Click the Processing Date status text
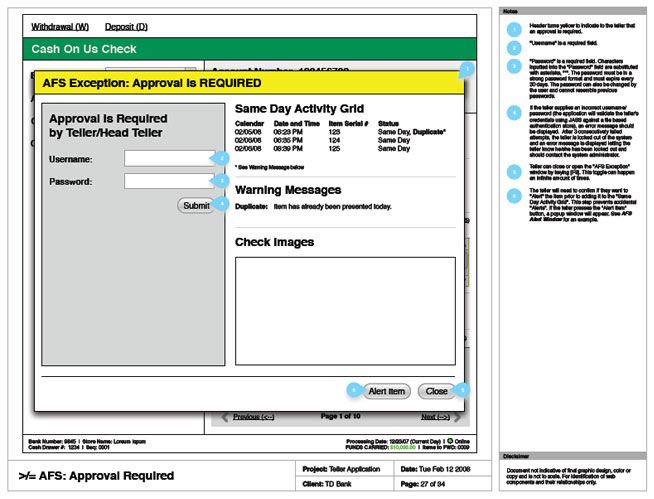Image resolution: width=654 pixels, height=499 pixels. click(393, 441)
